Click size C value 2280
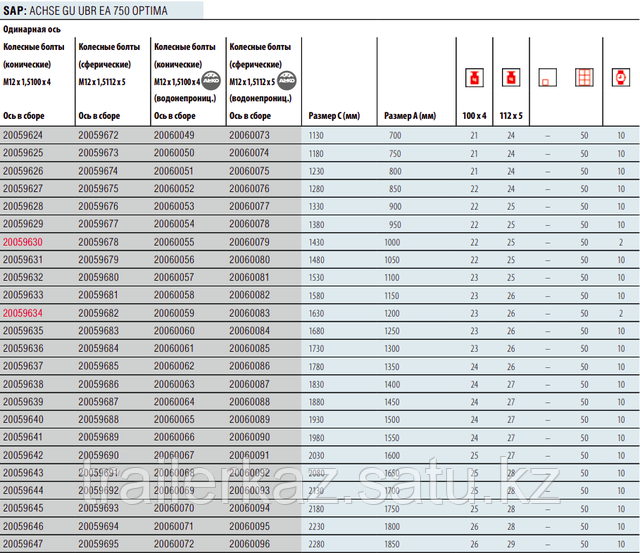Viewport: 640px width, 553px height. 316,544
